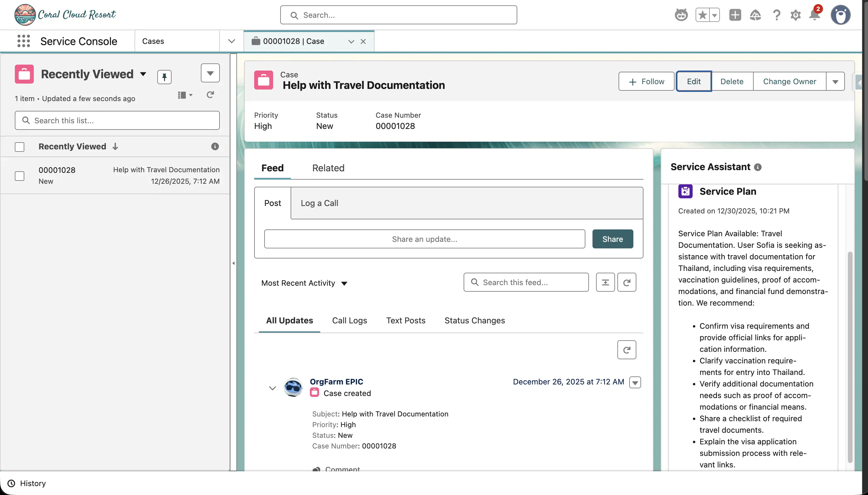
Task: View notifications via bell icon
Action: point(815,15)
